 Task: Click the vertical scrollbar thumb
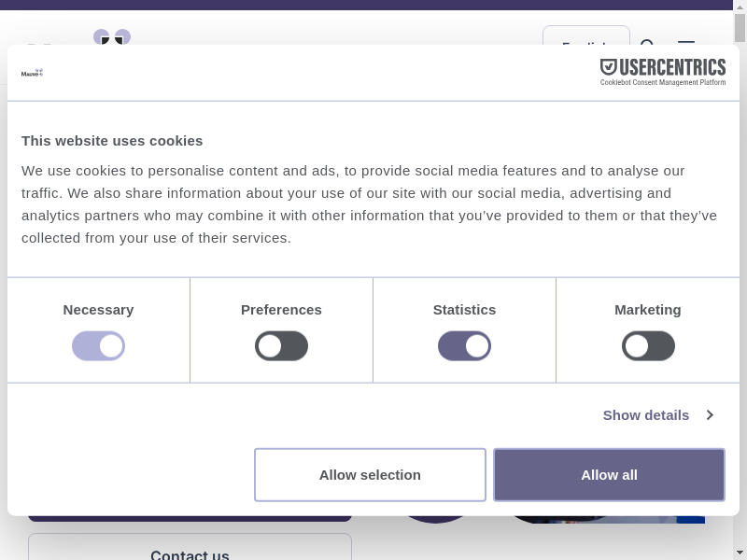pyautogui.click(x=740, y=28)
